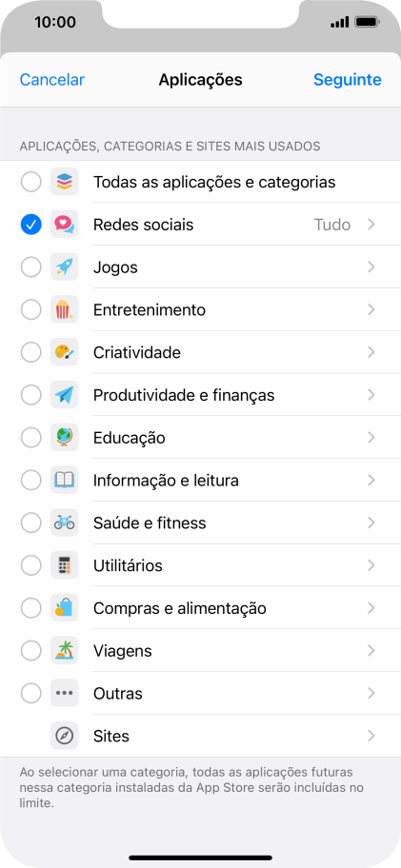The width and height of the screenshot is (401, 868).
Task: Tap the Utilitários calculator icon
Action: click(64, 565)
